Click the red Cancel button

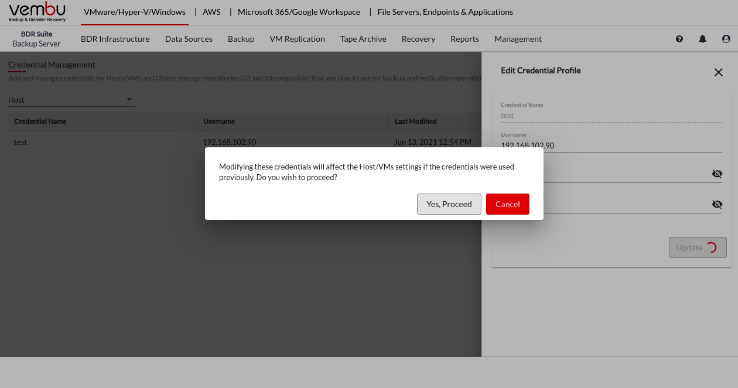507,204
